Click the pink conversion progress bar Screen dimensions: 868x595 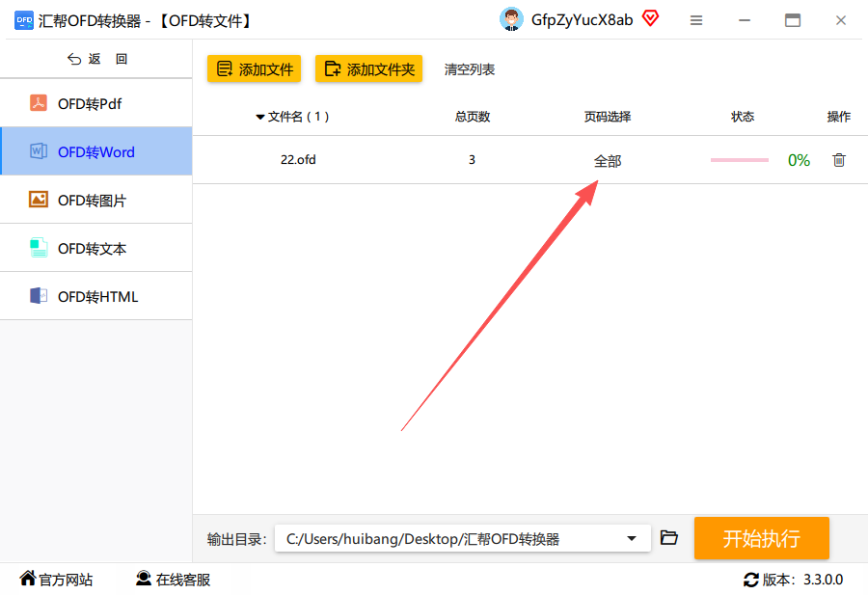740,160
